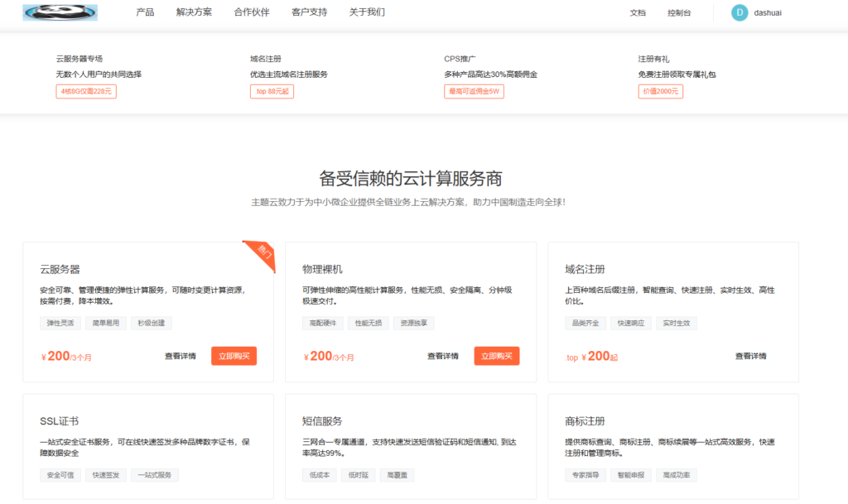Open the 控制台 link
The height and width of the screenshot is (504, 848).
[679, 12]
